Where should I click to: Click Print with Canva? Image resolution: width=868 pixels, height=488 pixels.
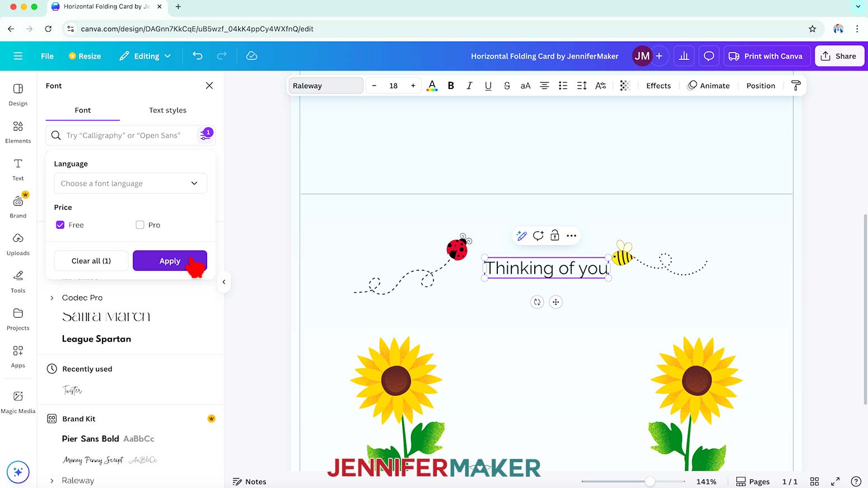click(766, 56)
